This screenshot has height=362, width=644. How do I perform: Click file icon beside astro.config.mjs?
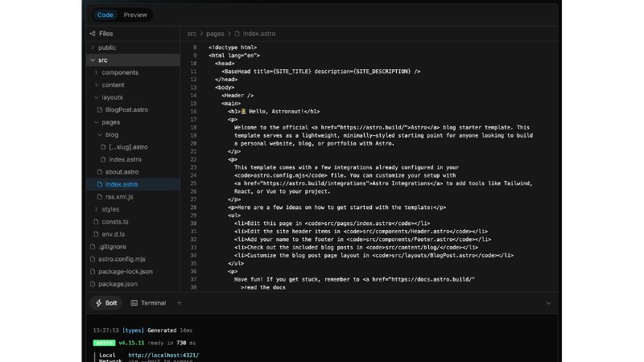click(x=93, y=259)
